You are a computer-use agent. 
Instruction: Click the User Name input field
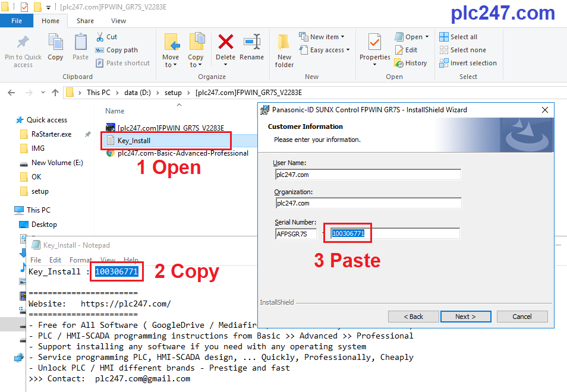tap(368, 175)
